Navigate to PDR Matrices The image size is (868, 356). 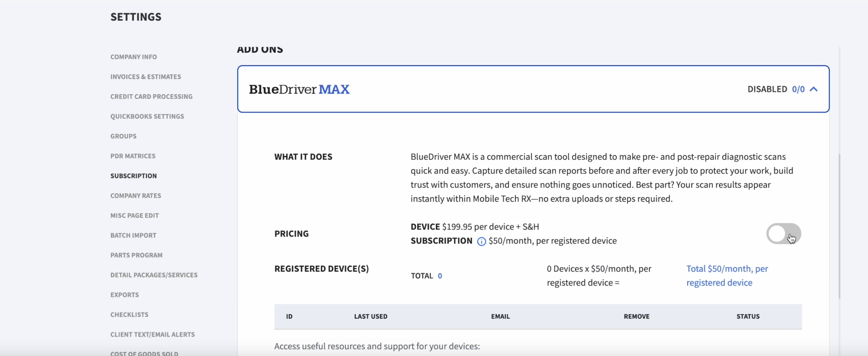[x=133, y=156]
